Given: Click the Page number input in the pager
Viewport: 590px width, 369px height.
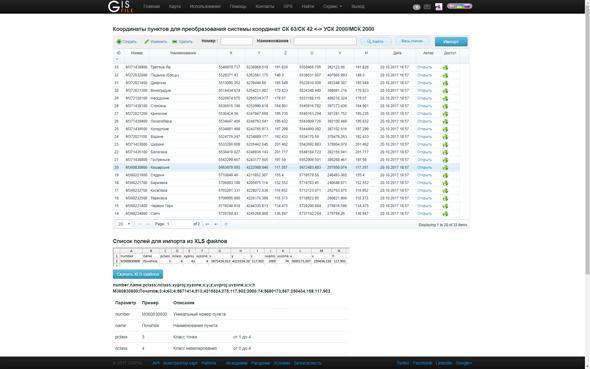Looking at the screenshot, I should [x=179, y=224].
